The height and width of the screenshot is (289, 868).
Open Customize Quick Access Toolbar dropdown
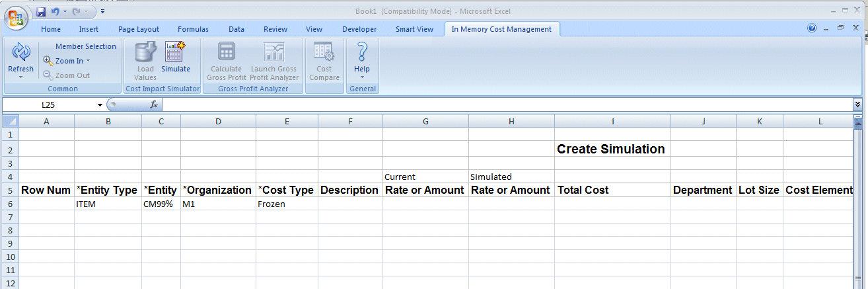[103, 12]
